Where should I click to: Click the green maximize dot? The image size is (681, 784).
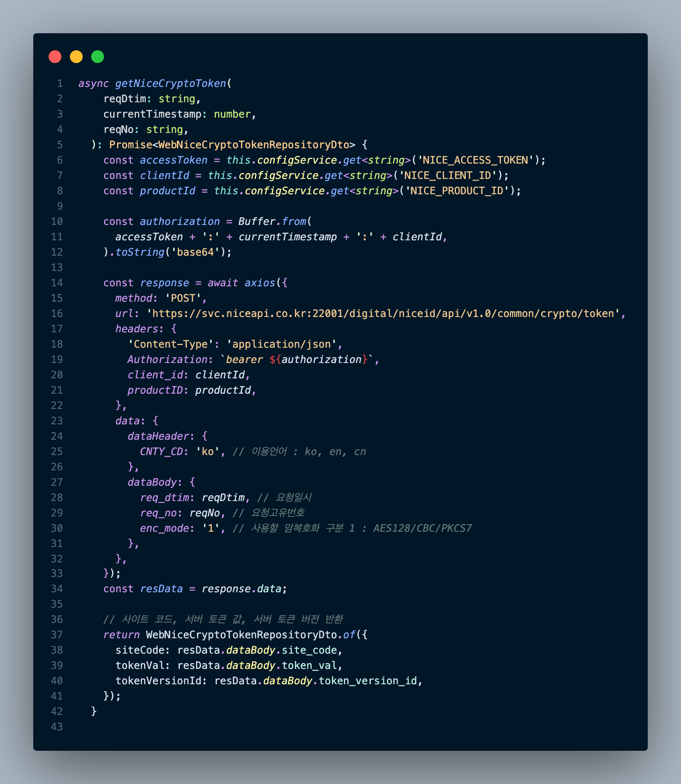coord(98,57)
